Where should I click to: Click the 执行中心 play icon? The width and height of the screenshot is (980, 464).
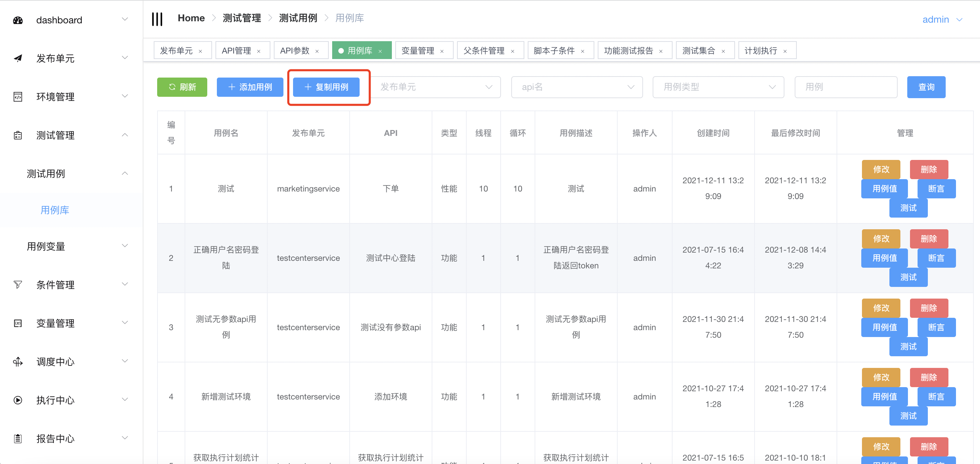(18, 400)
